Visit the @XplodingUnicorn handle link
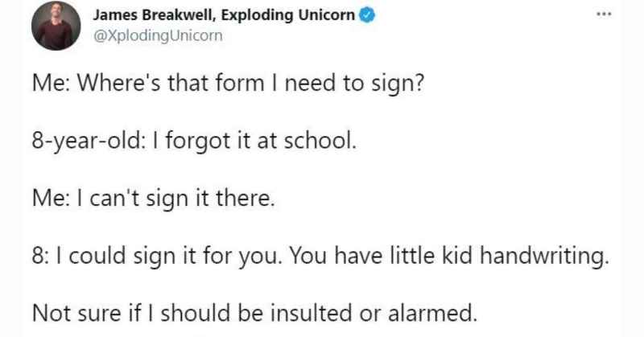Image resolution: width=644 pixels, height=337 pixels. pos(158,35)
